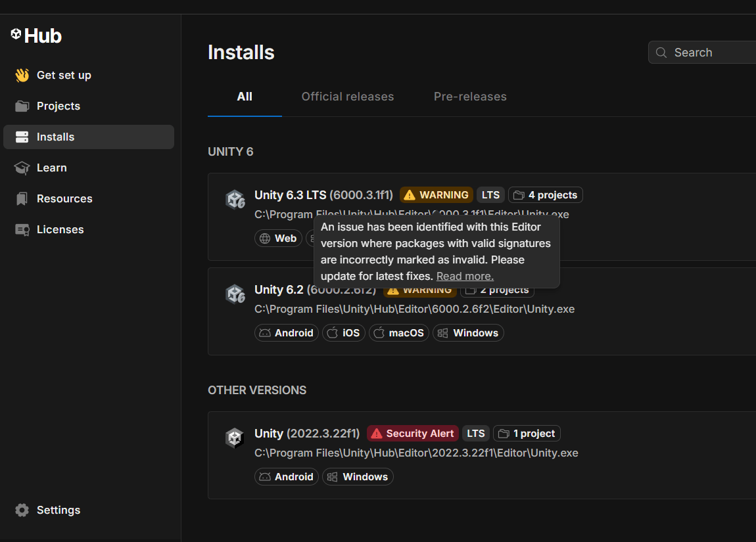The image size is (756, 542).
Task: Select the All installs tab
Action: click(x=245, y=97)
